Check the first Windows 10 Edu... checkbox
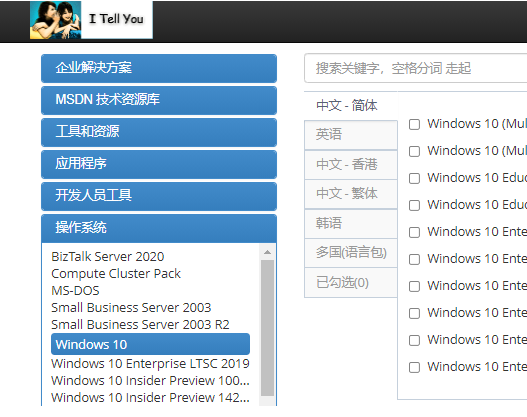This screenshot has width=527, height=417. pos(414,178)
